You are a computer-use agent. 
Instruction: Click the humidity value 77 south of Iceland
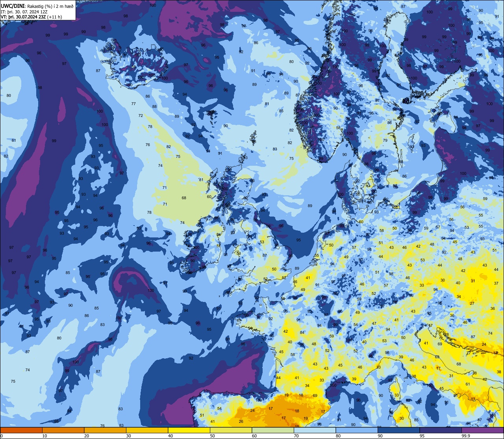point(133,104)
